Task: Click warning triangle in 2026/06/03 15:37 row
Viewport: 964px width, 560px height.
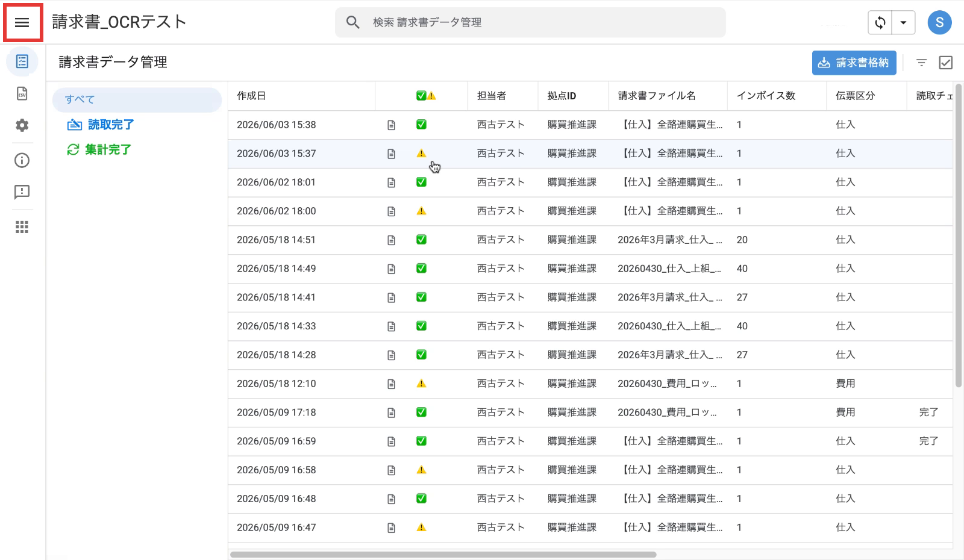Action: coord(421,154)
